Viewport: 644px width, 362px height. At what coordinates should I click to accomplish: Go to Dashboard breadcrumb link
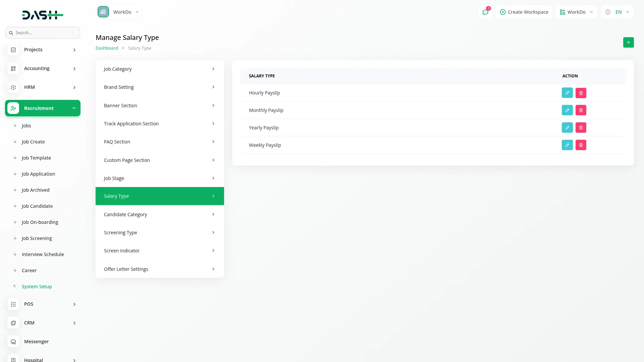(107, 48)
